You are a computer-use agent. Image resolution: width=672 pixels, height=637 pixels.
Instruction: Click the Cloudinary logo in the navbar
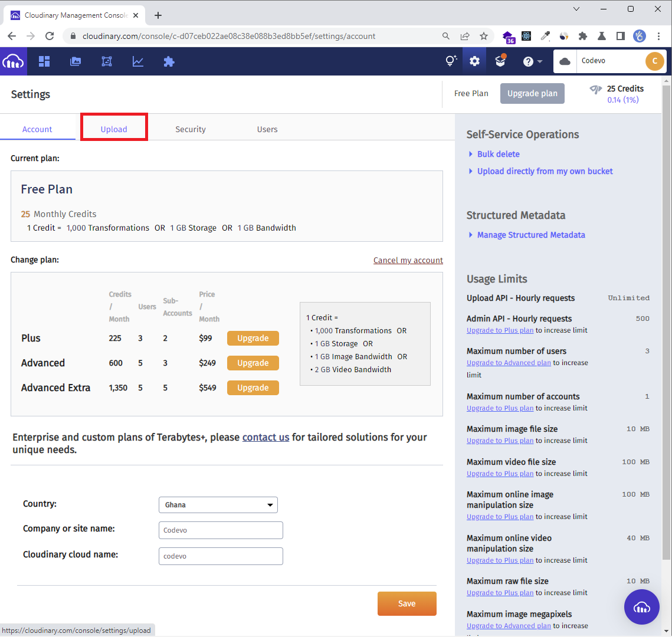[x=13, y=61]
